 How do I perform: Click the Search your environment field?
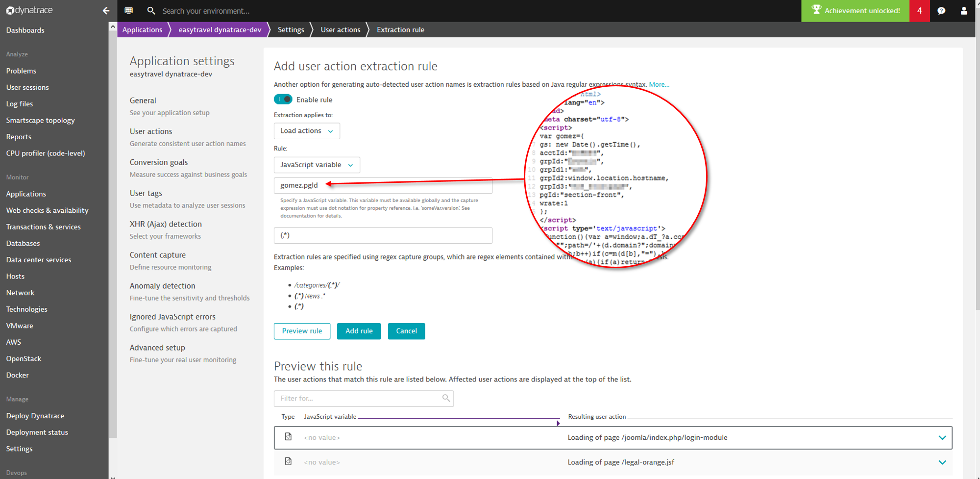click(206, 11)
